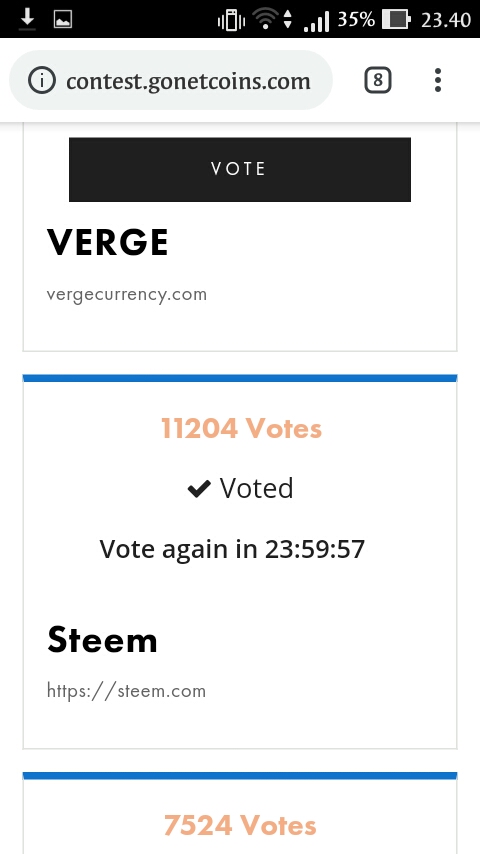Click the black VOTE button for Verge
This screenshot has width=480, height=854.
[240, 169]
